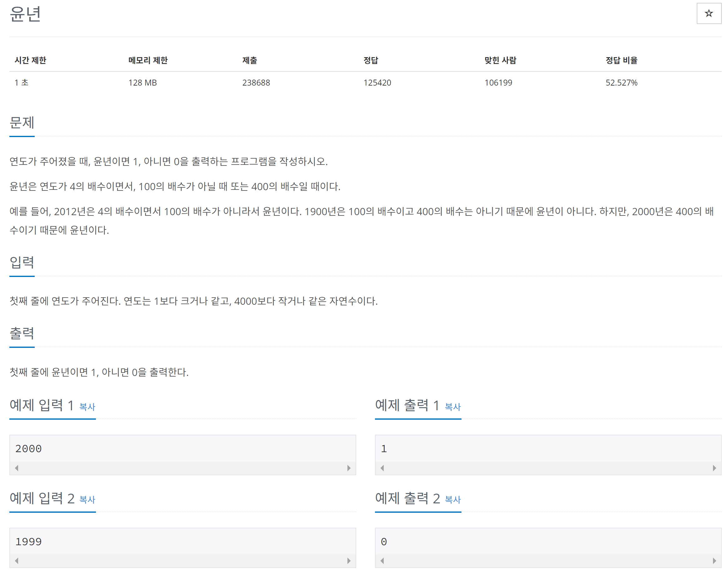Click the 1999 sample input text

coord(28,541)
